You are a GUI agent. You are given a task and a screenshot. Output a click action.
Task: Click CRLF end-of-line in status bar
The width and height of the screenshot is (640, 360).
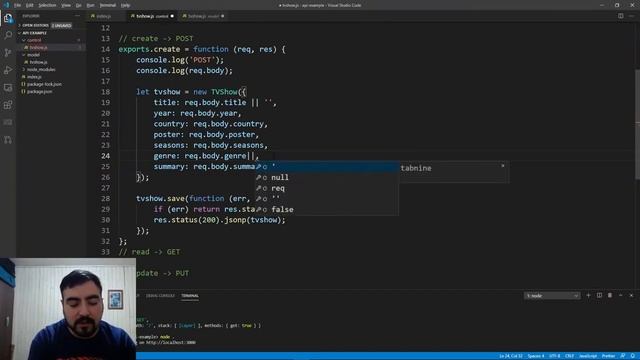[x=569, y=356]
